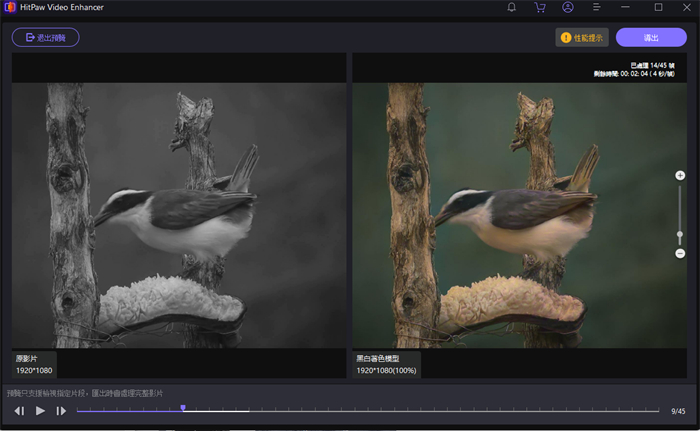Open the 性能提示 performance tips
The height and width of the screenshot is (431, 700).
click(x=582, y=38)
